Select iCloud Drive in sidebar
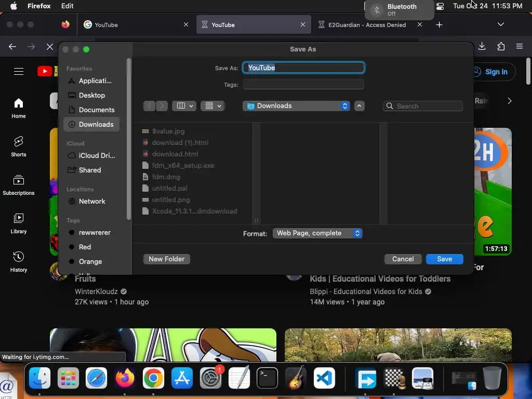This screenshot has width=532, height=399. pos(91,155)
